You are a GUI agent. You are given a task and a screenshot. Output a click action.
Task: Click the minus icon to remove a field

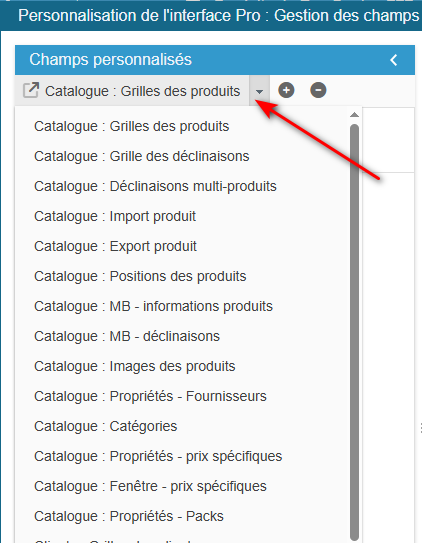click(318, 90)
